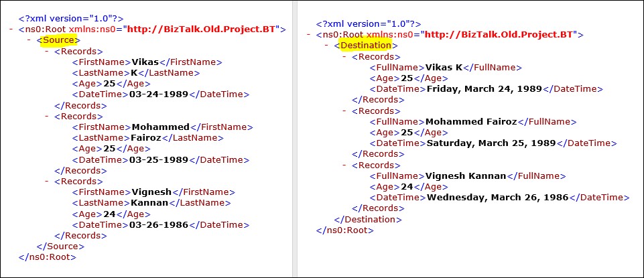Click closing '</ns0:Root>' tag below '</Destination>'

(x=345, y=230)
